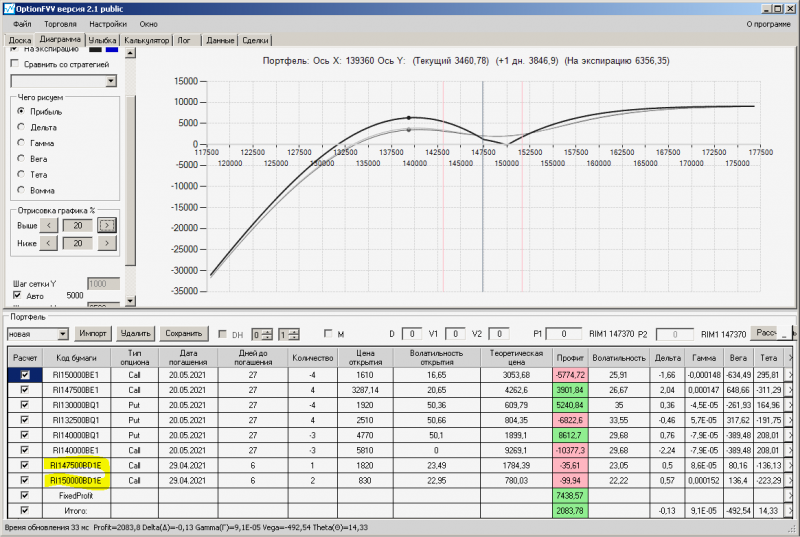The width and height of the screenshot is (800, 537).
Task: Switch to the Данные tab
Action: [x=220, y=40]
